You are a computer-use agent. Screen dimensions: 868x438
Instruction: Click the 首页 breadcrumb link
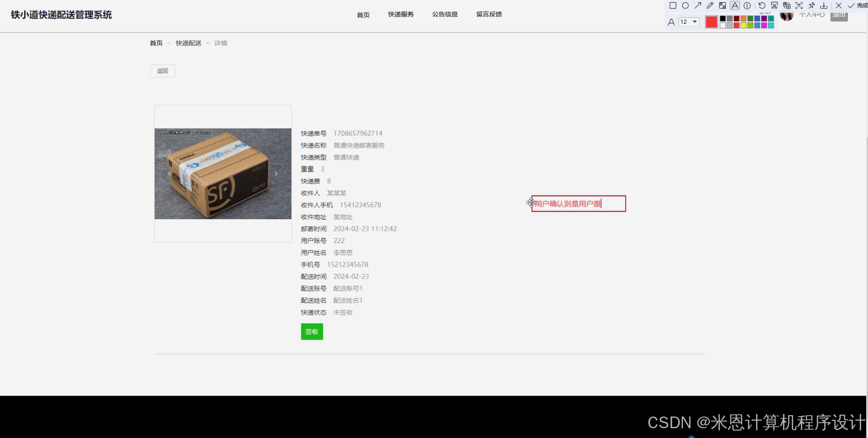pyautogui.click(x=156, y=43)
